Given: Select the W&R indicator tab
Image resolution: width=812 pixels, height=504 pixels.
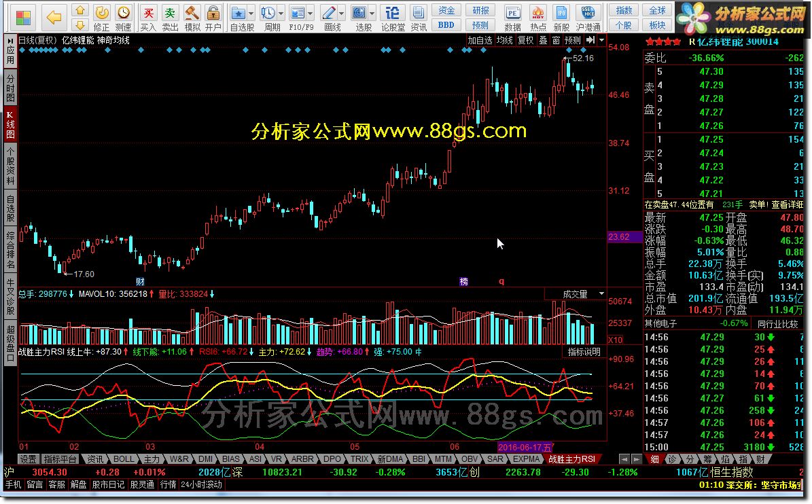Looking at the screenshot, I should point(179,459).
